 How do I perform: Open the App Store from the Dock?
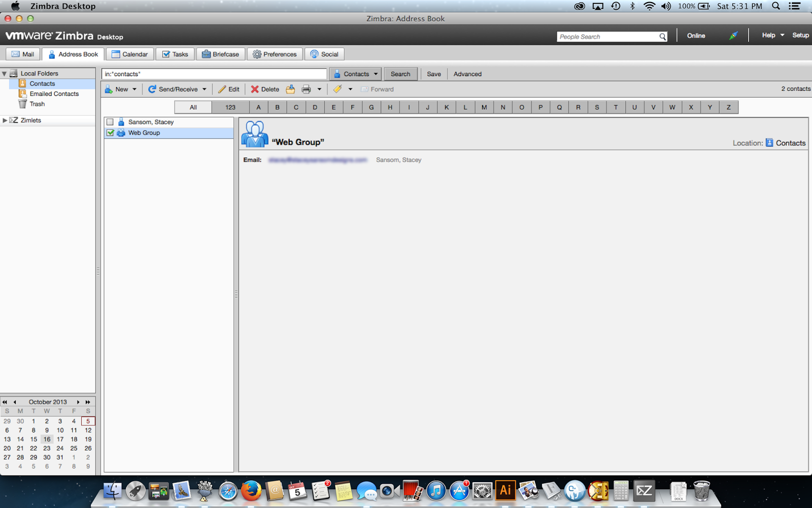[459, 491]
